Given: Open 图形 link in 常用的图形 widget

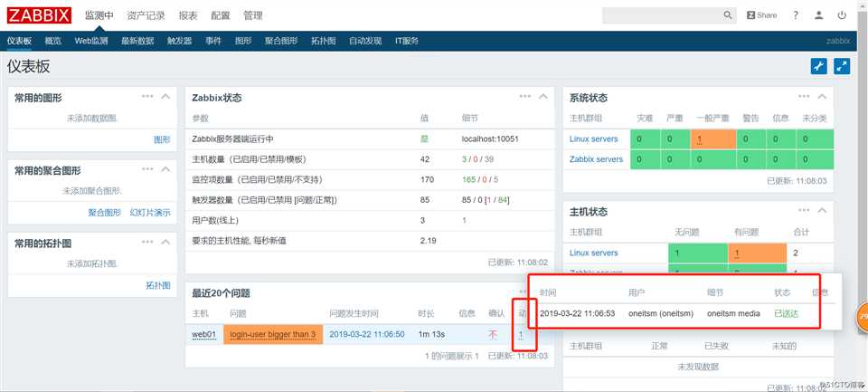Looking at the screenshot, I should pos(162,139).
